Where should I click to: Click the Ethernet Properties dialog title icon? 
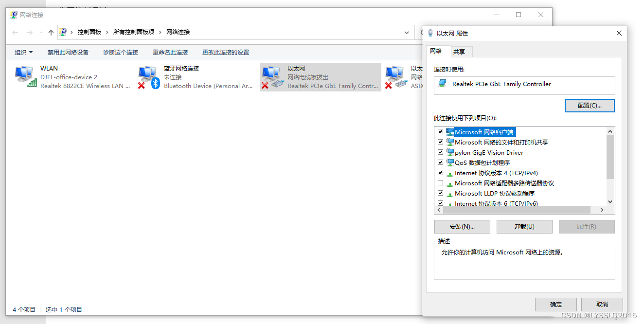430,33
